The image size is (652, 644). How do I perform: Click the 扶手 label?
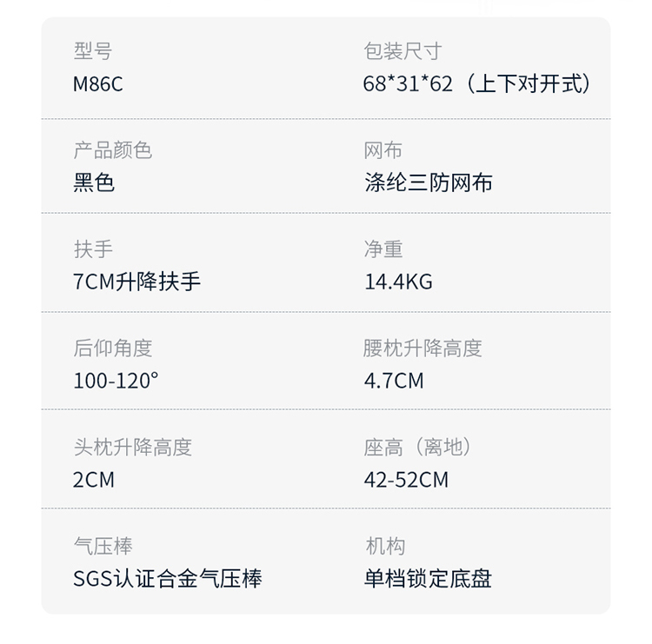[x=93, y=249]
